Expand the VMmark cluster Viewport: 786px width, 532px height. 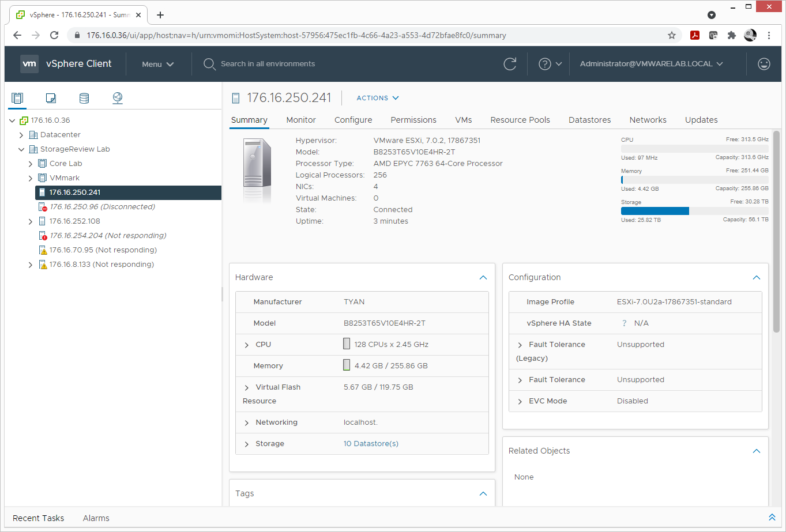pos(31,178)
